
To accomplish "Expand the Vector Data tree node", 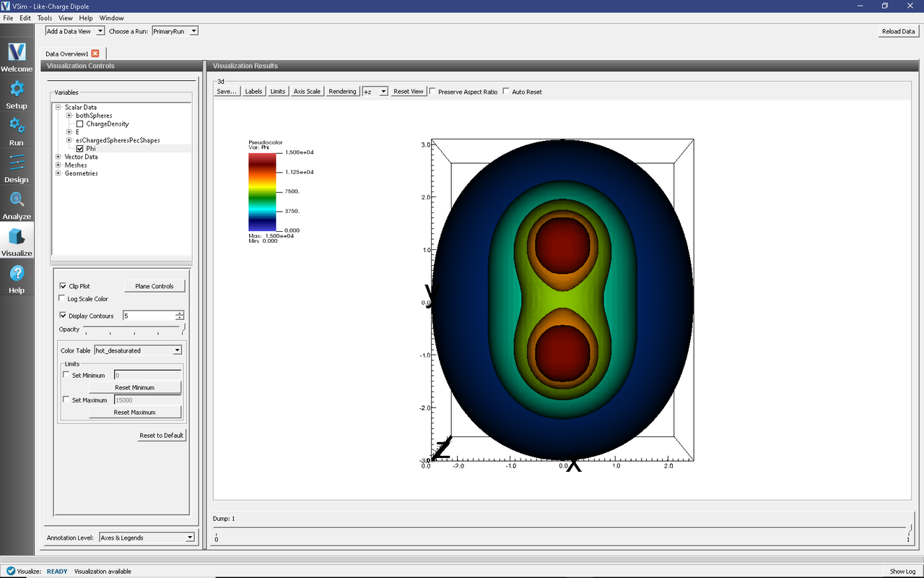I will click(x=58, y=157).
